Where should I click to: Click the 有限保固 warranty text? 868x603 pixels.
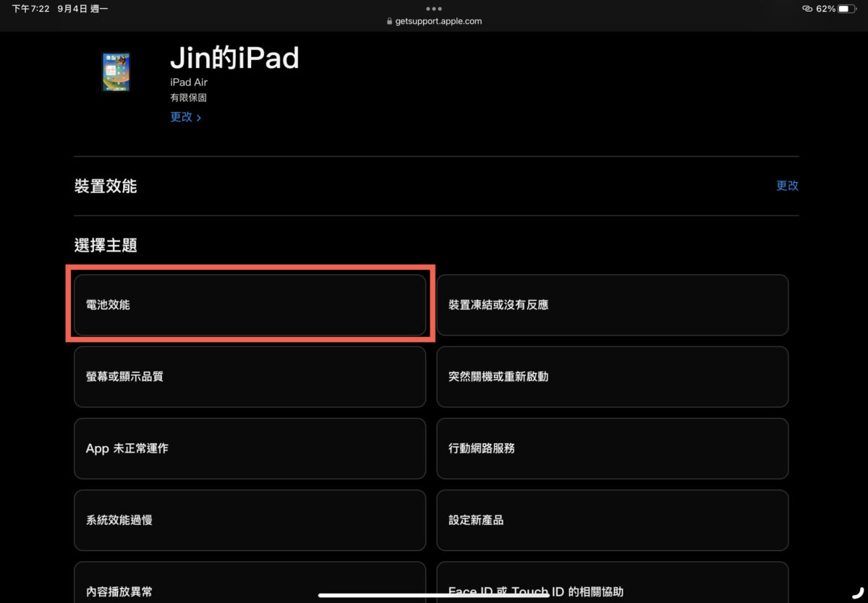click(188, 98)
